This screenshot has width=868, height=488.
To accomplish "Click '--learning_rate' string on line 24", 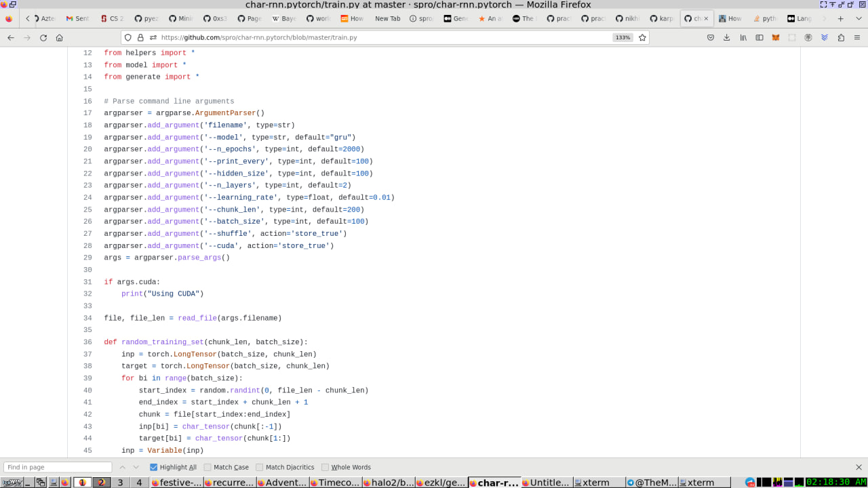I will click(x=241, y=197).
